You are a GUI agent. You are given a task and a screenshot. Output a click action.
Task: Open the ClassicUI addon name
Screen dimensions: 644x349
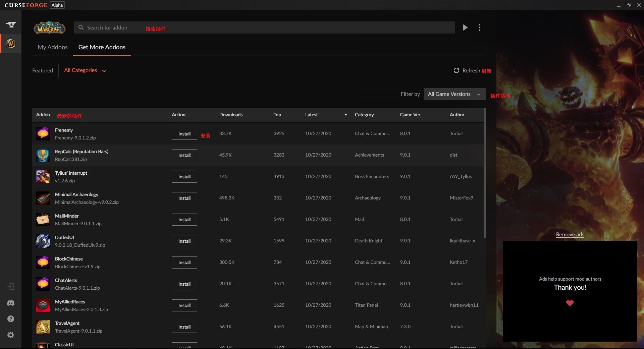(64, 345)
